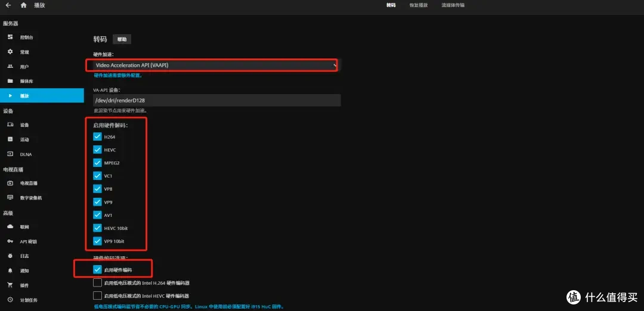Go back using the top-left arrow
This screenshot has width=644, height=311.
[x=8, y=5]
